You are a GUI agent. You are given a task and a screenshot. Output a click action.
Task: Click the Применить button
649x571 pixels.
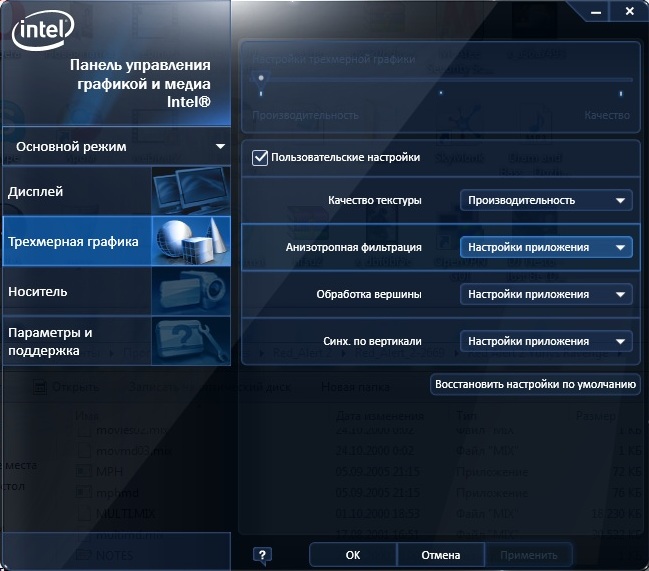(529, 555)
